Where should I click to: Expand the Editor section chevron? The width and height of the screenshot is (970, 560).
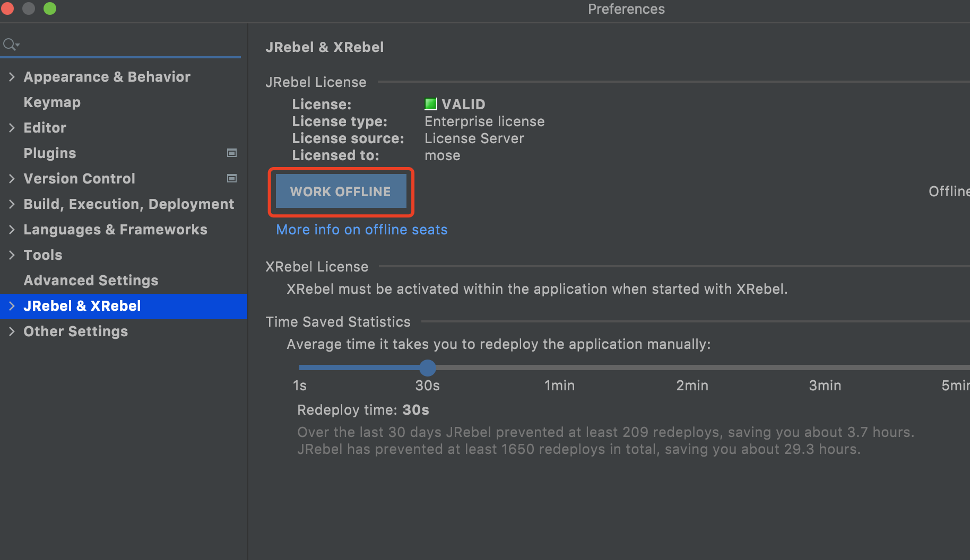coord(12,128)
